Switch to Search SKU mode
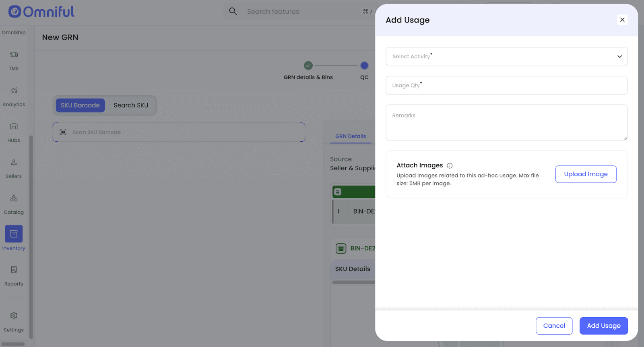Image resolution: width=644 pixels, height=347 pixels. click(131, 105)
